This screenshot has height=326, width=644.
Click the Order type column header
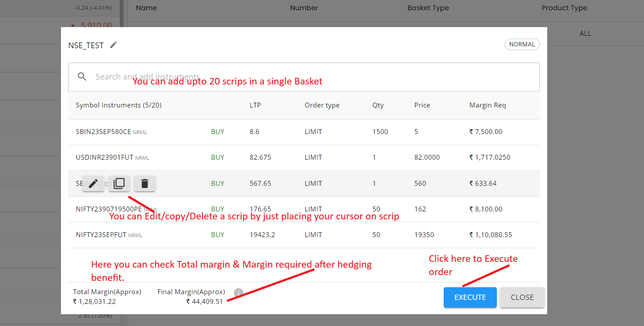coord(322,105)
